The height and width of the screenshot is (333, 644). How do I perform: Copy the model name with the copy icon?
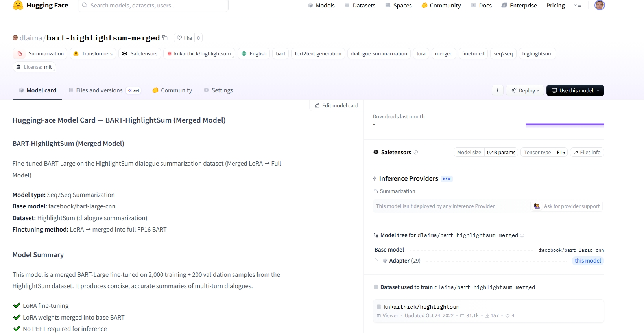pos(165,38)
